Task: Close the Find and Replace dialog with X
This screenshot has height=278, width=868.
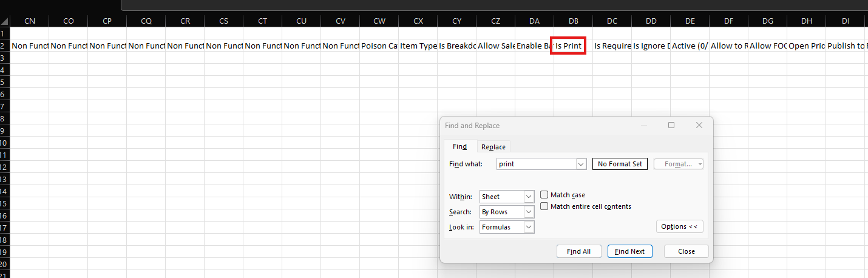Action: (699, 125)
